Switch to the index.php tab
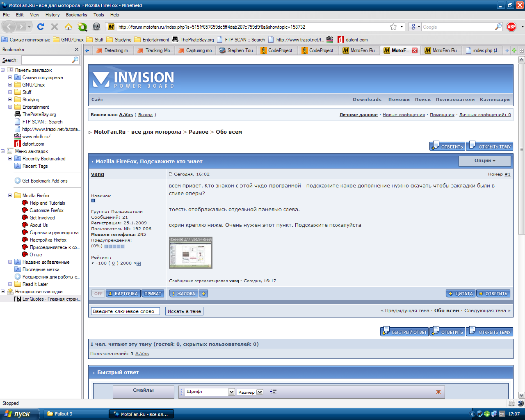Viewport: 525px width, 420px height. (x=482, y=50)
